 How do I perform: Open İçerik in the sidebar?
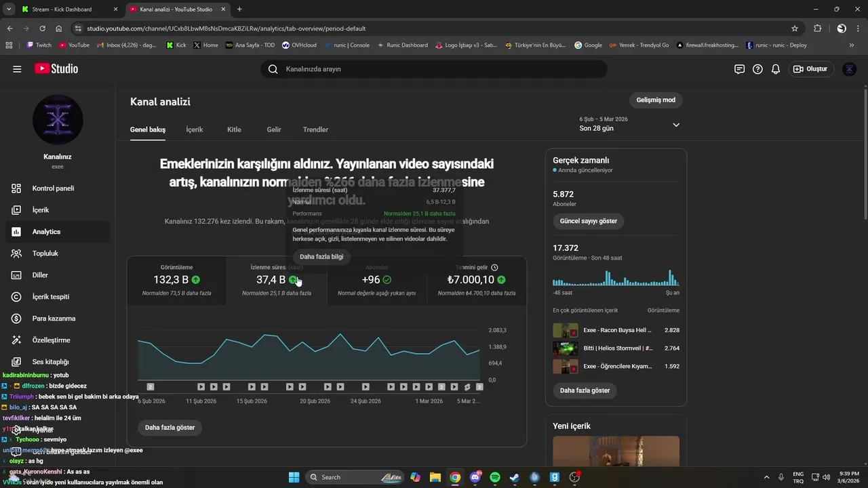click(x=58, y=210)
